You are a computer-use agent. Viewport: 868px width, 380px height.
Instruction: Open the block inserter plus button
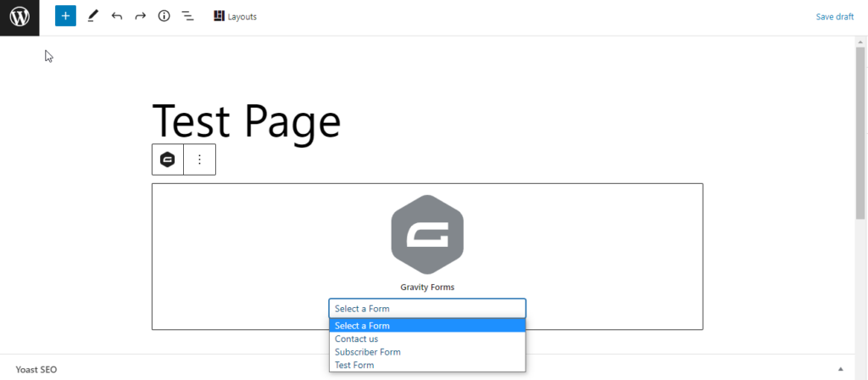pyautogui.click(x=65, y=16)
